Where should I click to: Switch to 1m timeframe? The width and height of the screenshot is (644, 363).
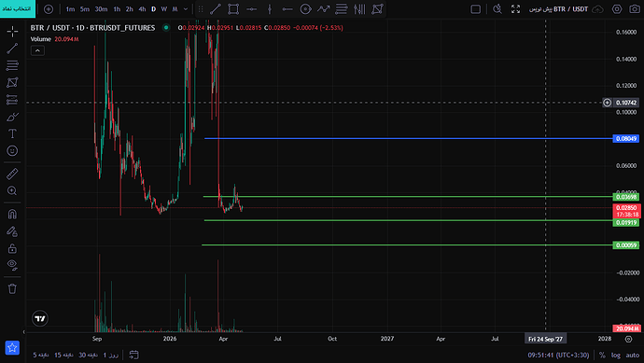tap(70, 9)
